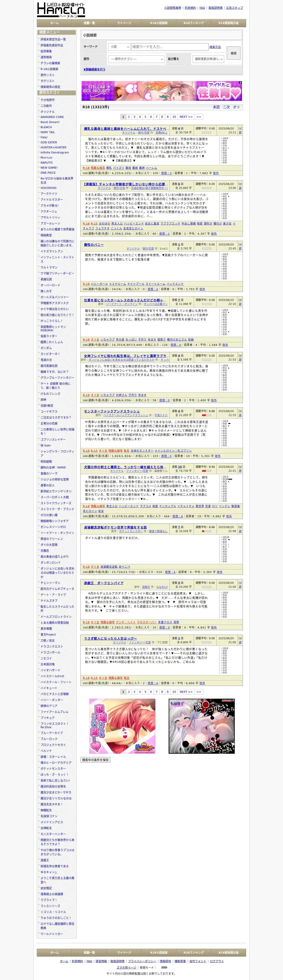This screenshot has height=980, width=283.
Task: Click NEXT >> in top pagination
Action: (x=186, y=117)
